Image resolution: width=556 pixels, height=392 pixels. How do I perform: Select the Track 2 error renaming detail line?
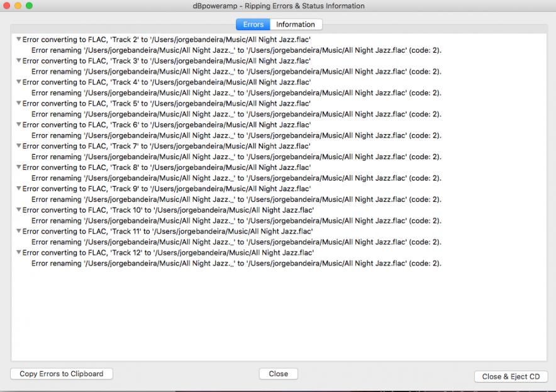(236, 50)
